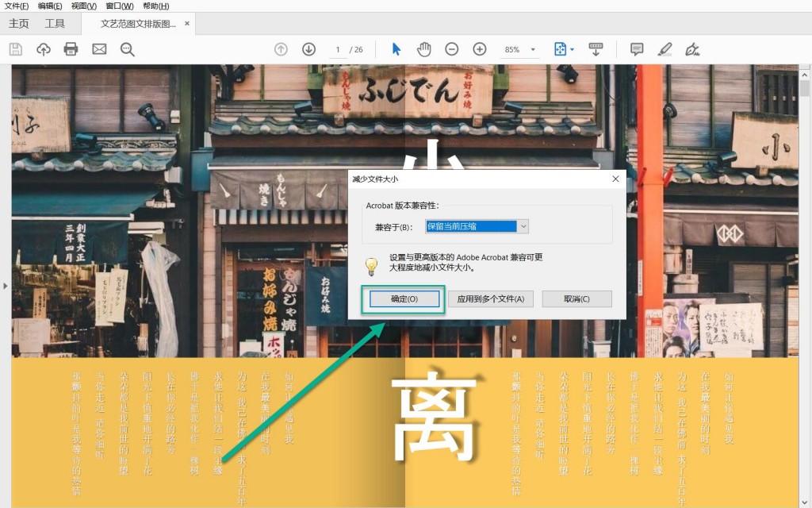The height and width of the screenshot is (508, 812).
Task: Zoom in with plus icon
Action: click(x=480, y=49)
